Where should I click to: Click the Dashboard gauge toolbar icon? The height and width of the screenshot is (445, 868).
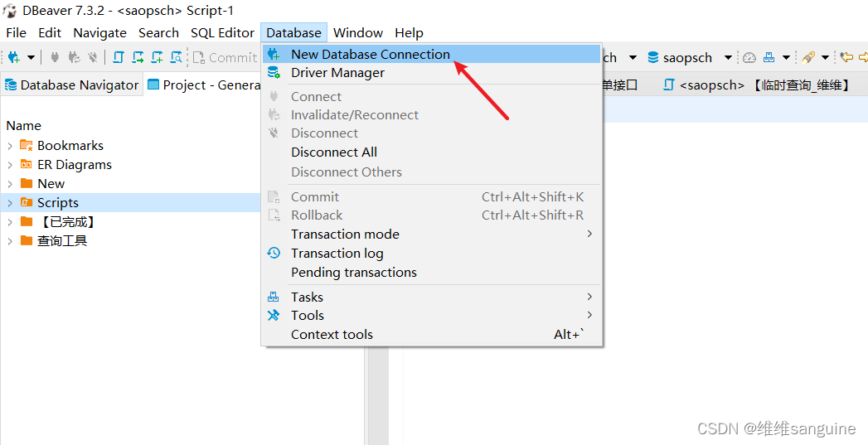(x=749, y=57)
